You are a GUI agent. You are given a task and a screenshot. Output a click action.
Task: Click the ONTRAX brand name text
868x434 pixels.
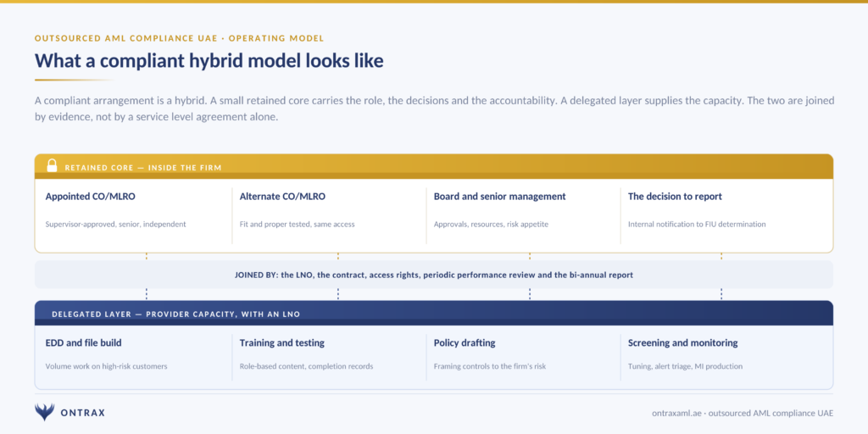pos(82,413)
